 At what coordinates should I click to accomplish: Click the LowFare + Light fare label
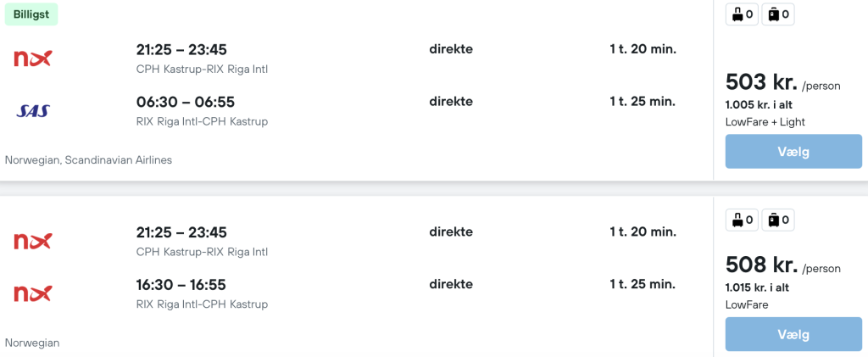point(765,122)
